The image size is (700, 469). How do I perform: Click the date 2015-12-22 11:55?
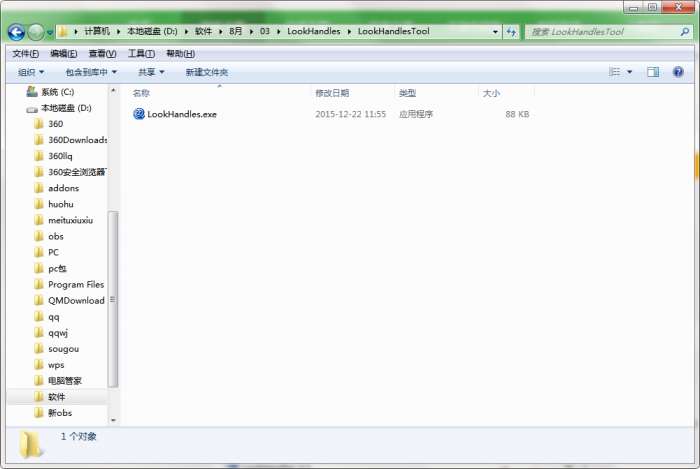(350, 114)
